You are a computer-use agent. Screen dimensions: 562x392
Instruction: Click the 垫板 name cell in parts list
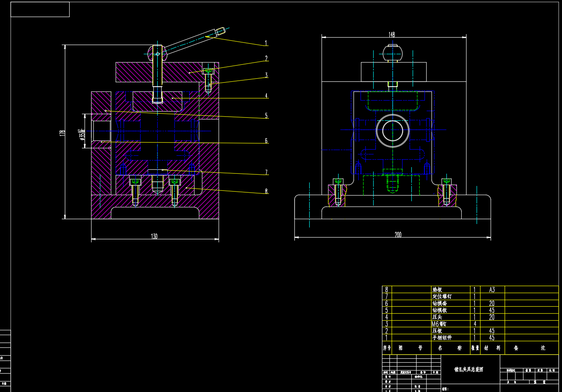(437, 290)
